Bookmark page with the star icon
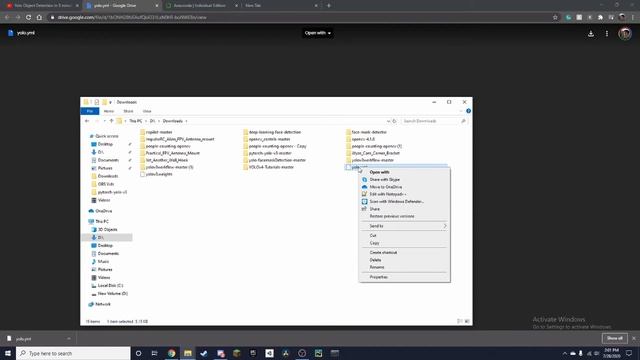 coord(555,17)
